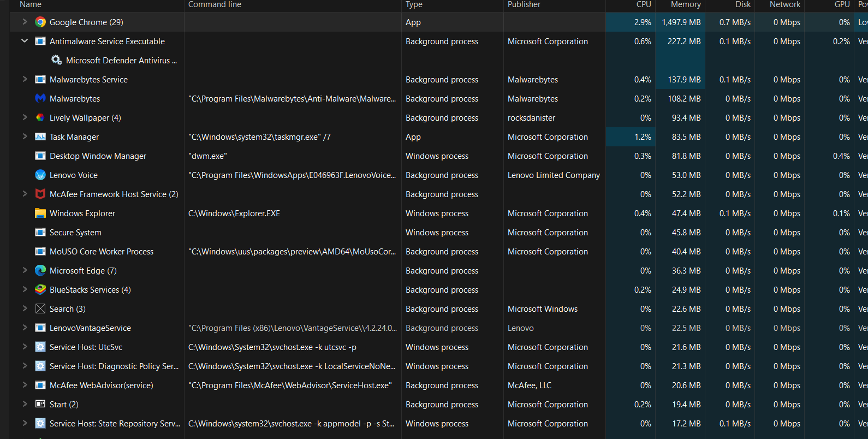Click the Antimalware Service Executable icon
This screenshot has height=439, width=868.
pyautogui.click(x=40, y=41)
